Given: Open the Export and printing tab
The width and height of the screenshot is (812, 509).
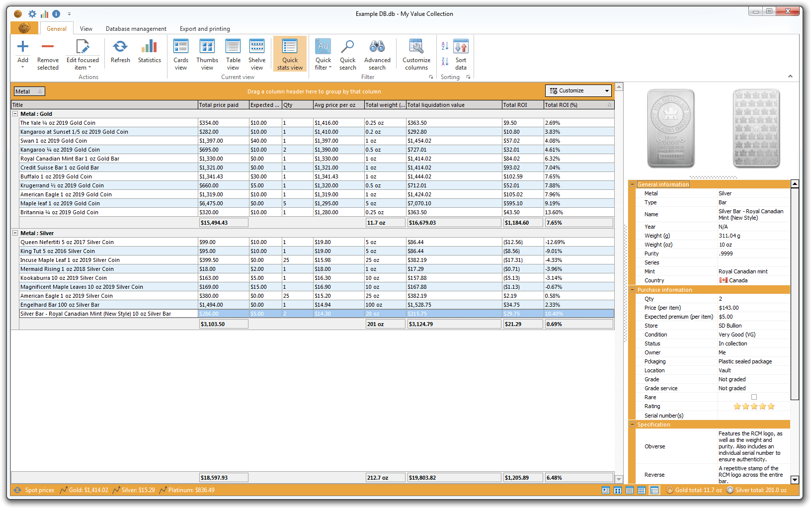Looking at the screenshot, I should [205, 29].
